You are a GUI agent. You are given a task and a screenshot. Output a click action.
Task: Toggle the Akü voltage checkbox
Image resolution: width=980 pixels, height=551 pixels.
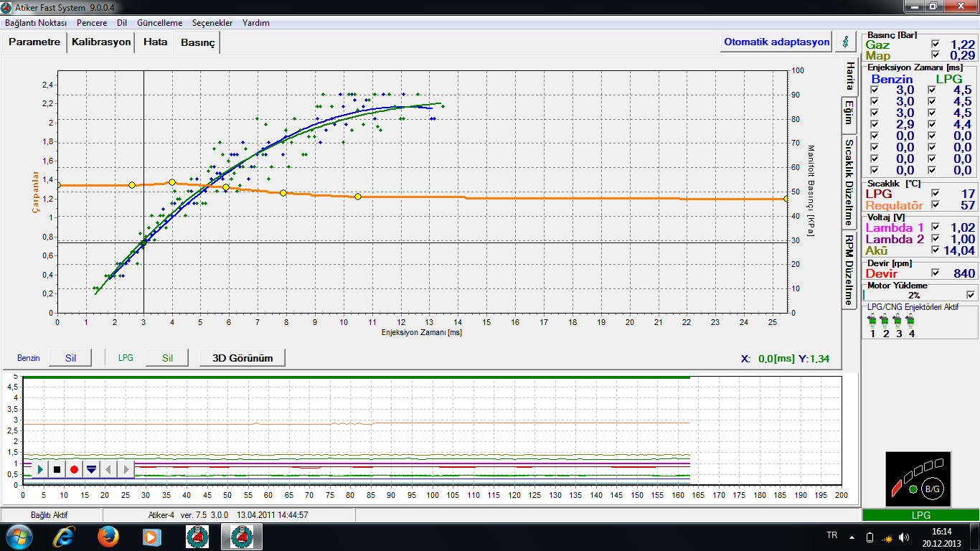(935, 250)
